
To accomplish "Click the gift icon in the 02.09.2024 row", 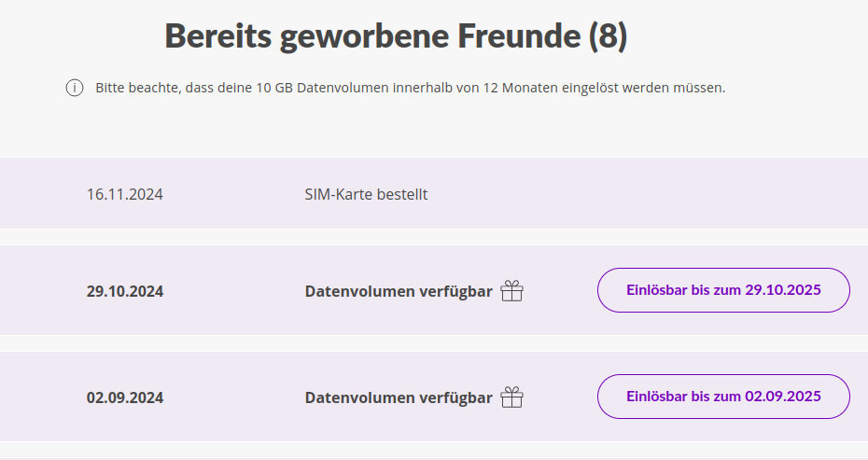I will tap(511, 397).
